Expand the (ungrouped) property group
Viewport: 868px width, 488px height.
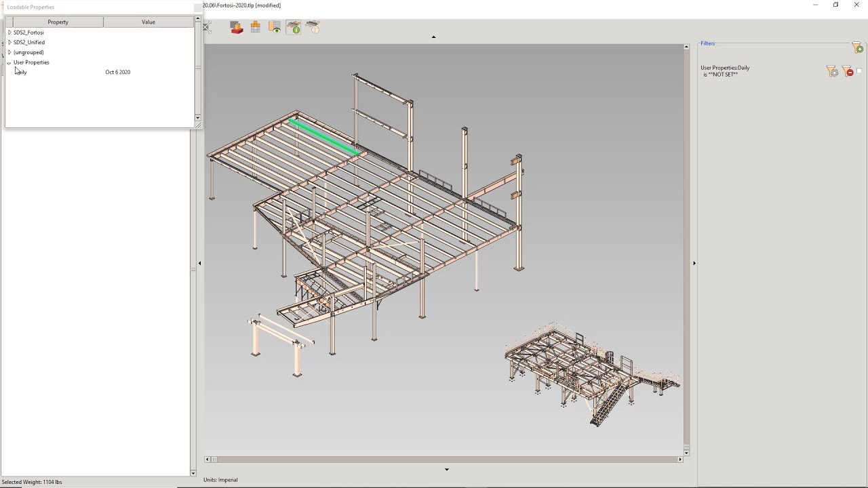(x=9, y=52)
